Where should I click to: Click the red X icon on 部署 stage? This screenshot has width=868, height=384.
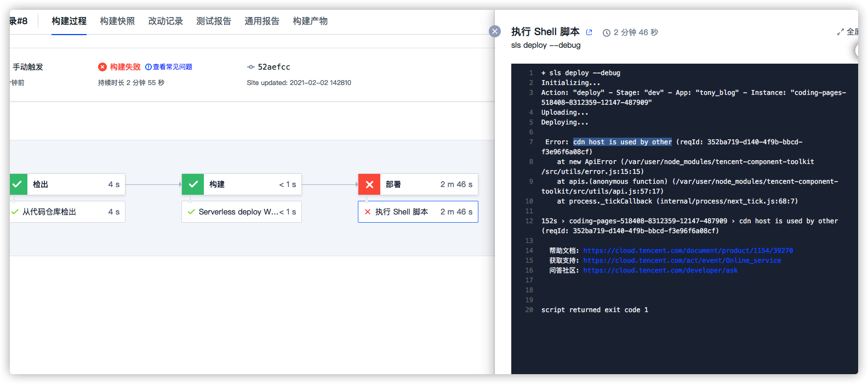click(x=369, y=184)
